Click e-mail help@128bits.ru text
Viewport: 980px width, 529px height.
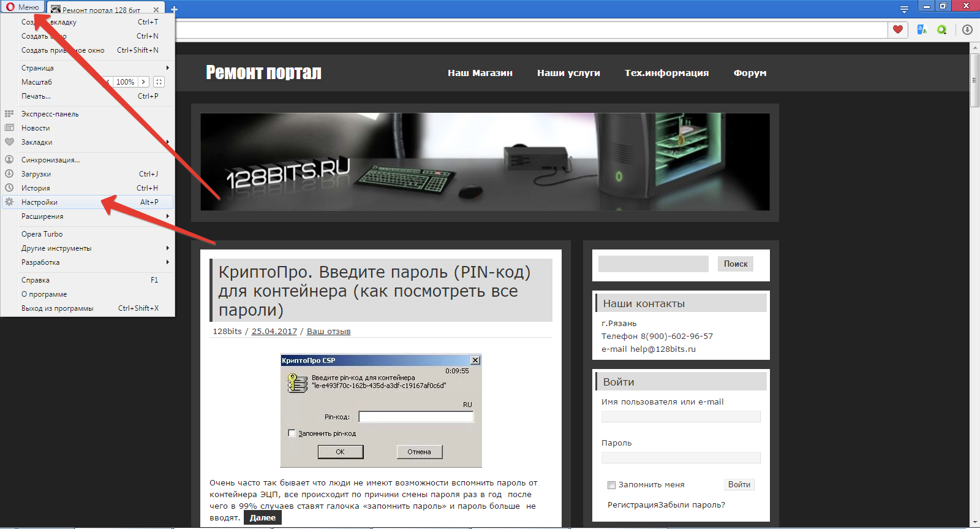[649, 349]
